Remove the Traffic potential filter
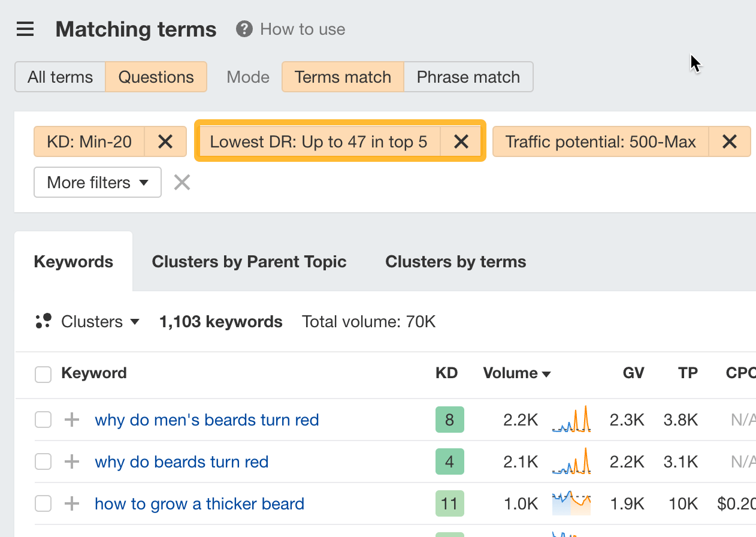 click(730, 141)
